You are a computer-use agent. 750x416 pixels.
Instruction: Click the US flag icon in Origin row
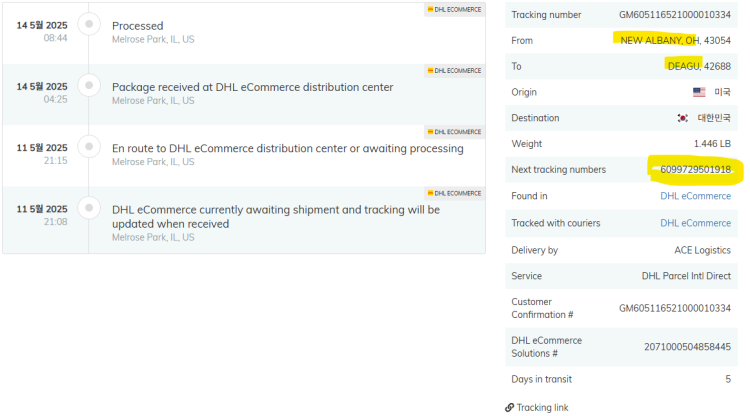pyautogui.click(x=699, y=92)
